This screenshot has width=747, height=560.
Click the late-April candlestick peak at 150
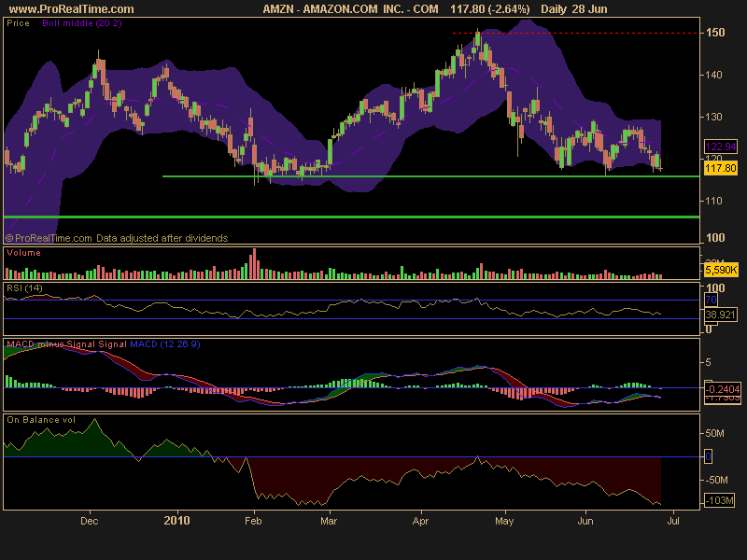[x=478, y=40]
